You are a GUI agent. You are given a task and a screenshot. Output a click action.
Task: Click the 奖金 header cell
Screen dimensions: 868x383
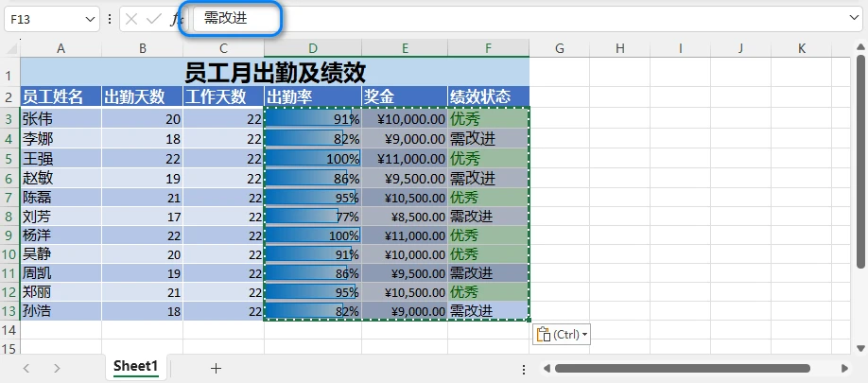coord(405,96)
